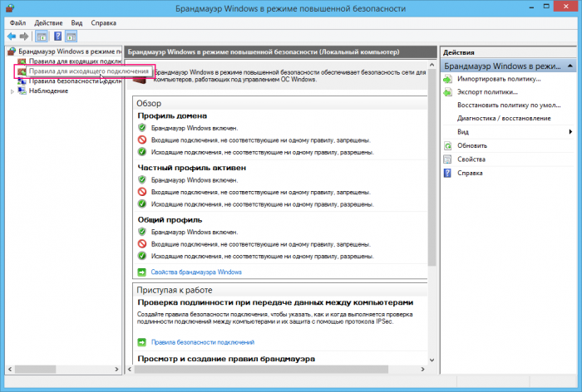Click Частный профиль outbound allowed icon
This screenshot has width=582, height=392.
pyautogui.click(x=142, y=203)
